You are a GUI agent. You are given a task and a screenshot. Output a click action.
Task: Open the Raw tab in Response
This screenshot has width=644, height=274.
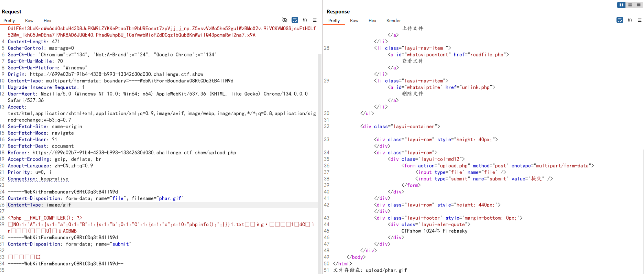(x=354, y=21)
